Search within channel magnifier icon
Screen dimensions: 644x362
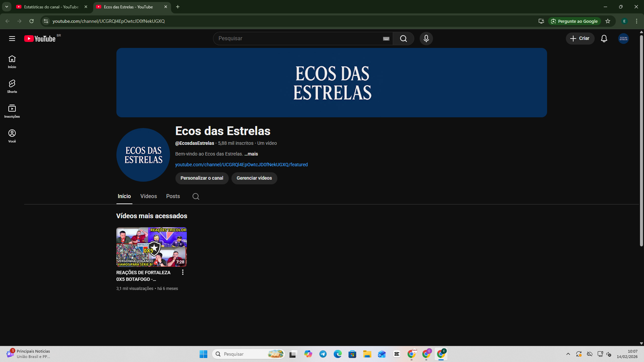[x=196, y=196]
